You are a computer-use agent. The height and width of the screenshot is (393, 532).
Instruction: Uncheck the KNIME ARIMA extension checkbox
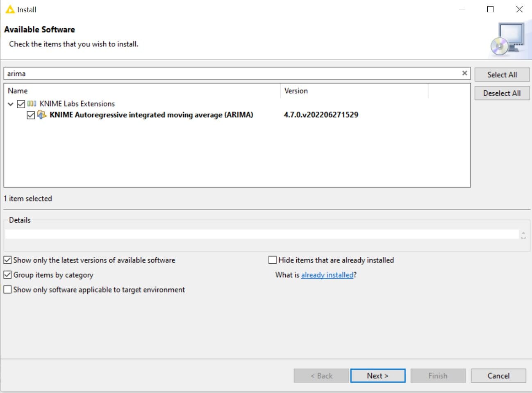point(31,115)
